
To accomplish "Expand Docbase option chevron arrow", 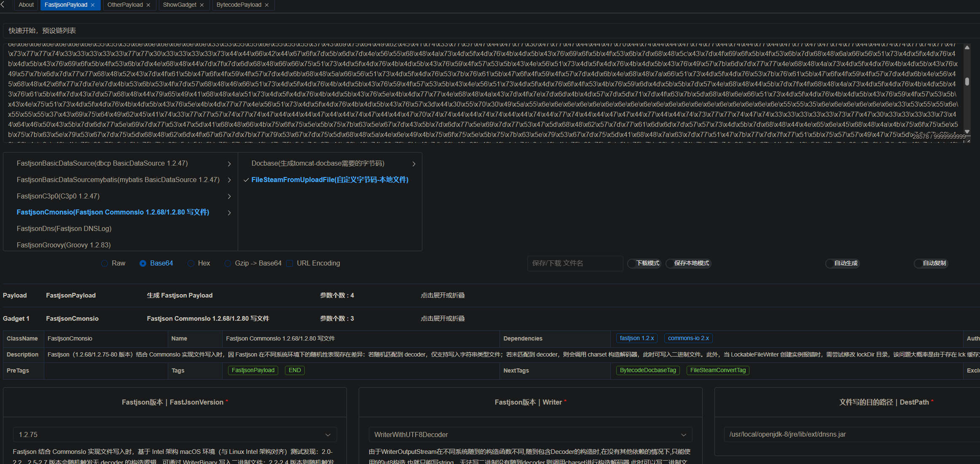I will click(x=414, y=164).
